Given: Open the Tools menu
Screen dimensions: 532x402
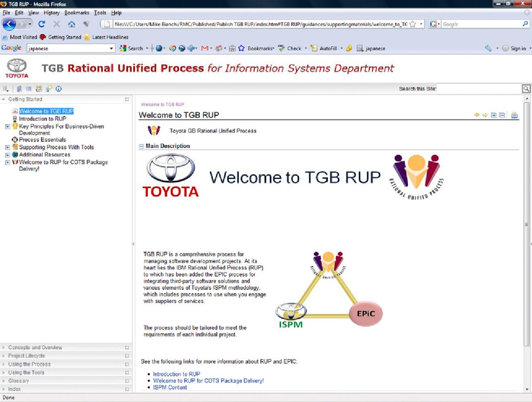Looking at the screenshot, I should [100, 13].
